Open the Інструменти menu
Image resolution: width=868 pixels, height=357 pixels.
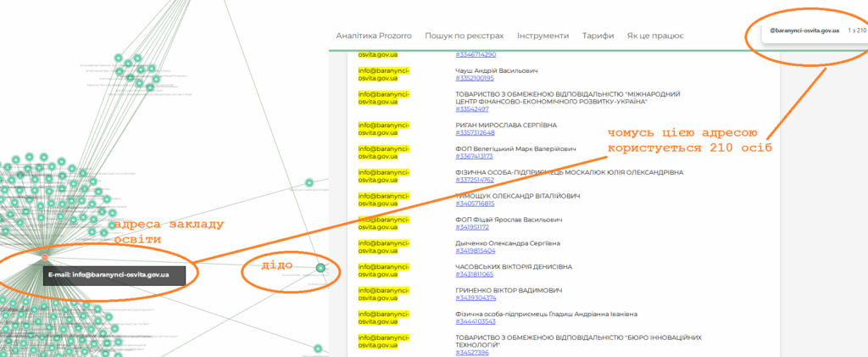point(542,36)
